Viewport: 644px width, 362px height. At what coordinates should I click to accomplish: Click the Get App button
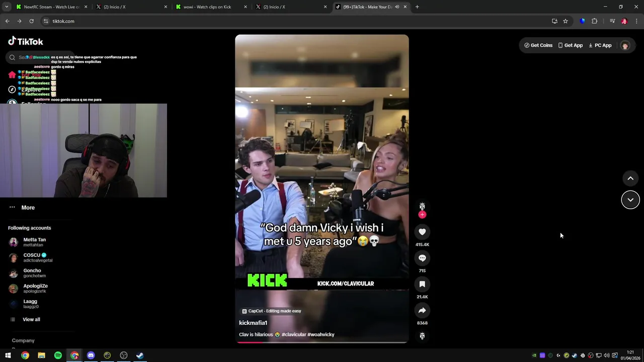tap(570, 45)
